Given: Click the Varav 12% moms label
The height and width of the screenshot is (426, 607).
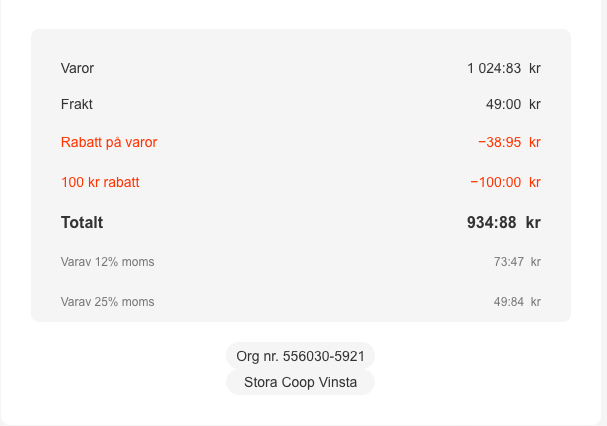Looking at the screenshot, I should (108, 262).
